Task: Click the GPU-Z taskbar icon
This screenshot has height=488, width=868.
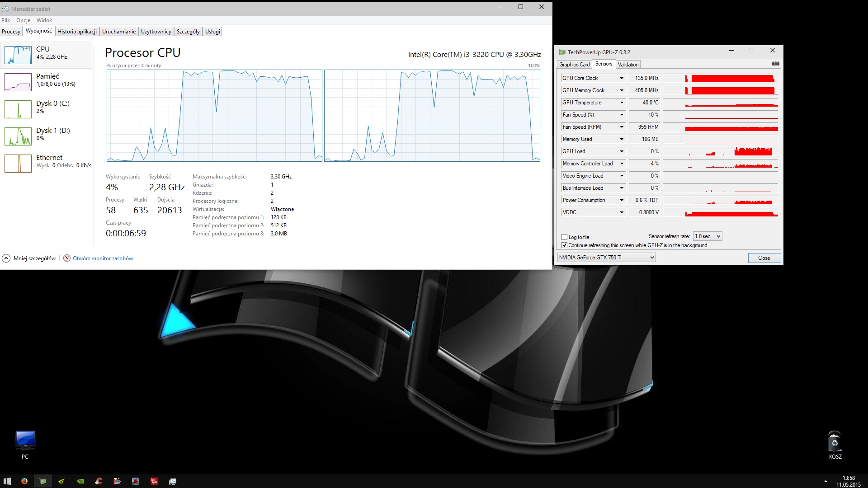Action: pyautogui.click(x=43, y=481)
